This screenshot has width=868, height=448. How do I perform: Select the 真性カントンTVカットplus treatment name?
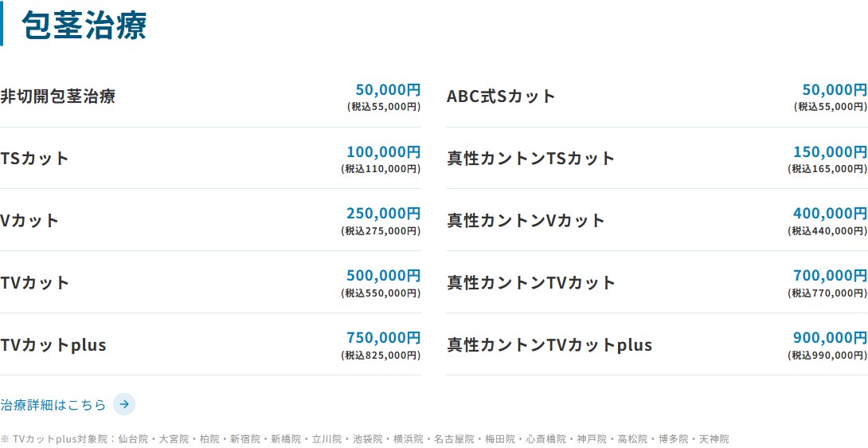coord(549,345)
